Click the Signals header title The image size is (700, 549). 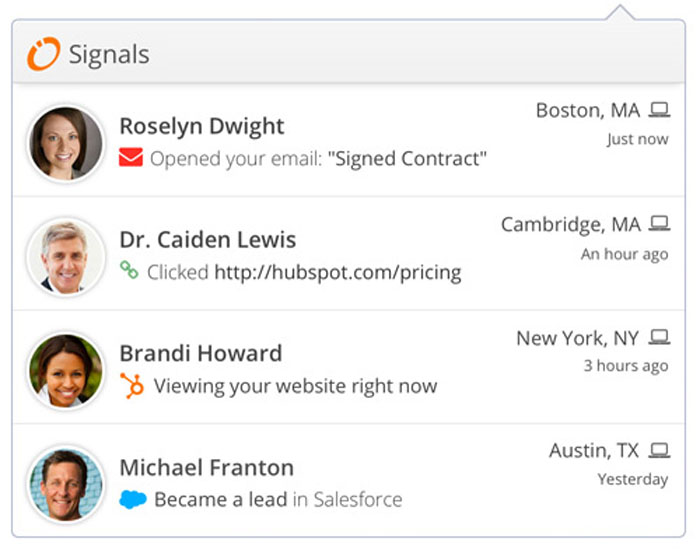[108, 54]
